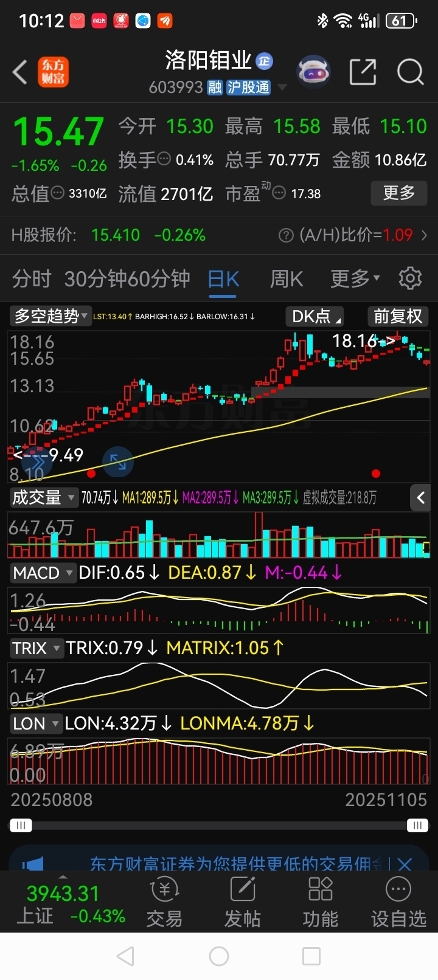Tap the Android back navigation button
The image size is (438, 980).
coord(125,956)
